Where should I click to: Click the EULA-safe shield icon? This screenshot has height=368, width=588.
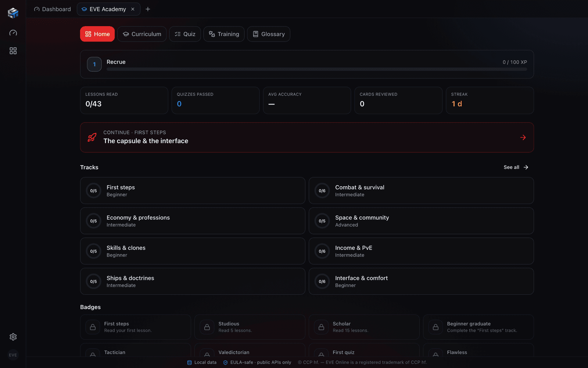226,362
